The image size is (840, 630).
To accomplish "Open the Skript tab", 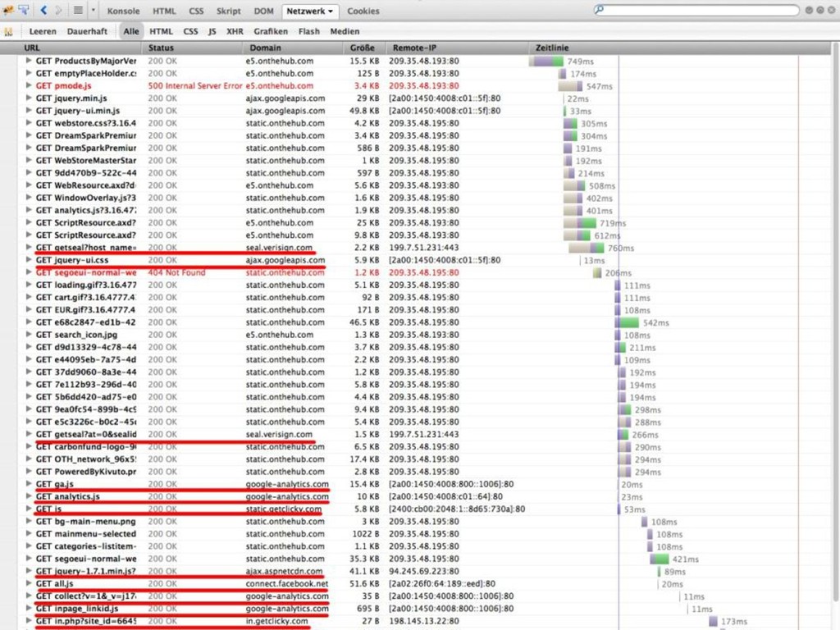I will 229,11.
